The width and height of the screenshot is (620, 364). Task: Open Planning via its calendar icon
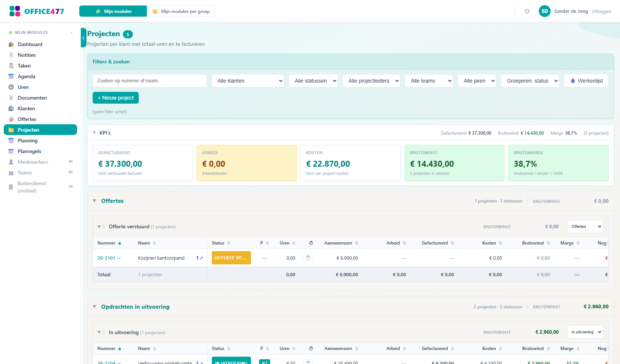(11, 141)
